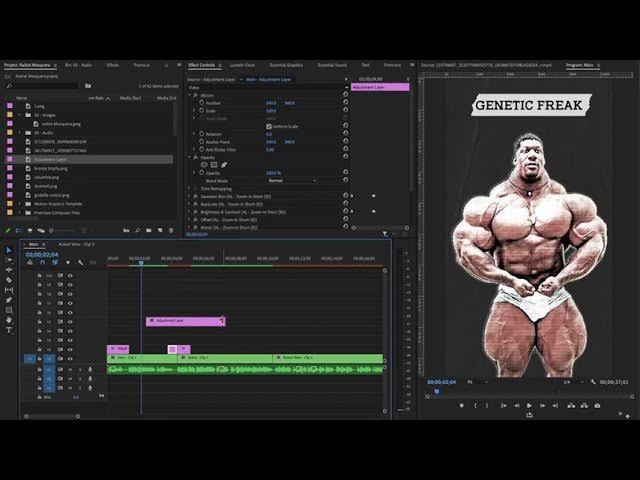Select the Razor tool
Screen dimensions: 640x480
click(9, 280)
